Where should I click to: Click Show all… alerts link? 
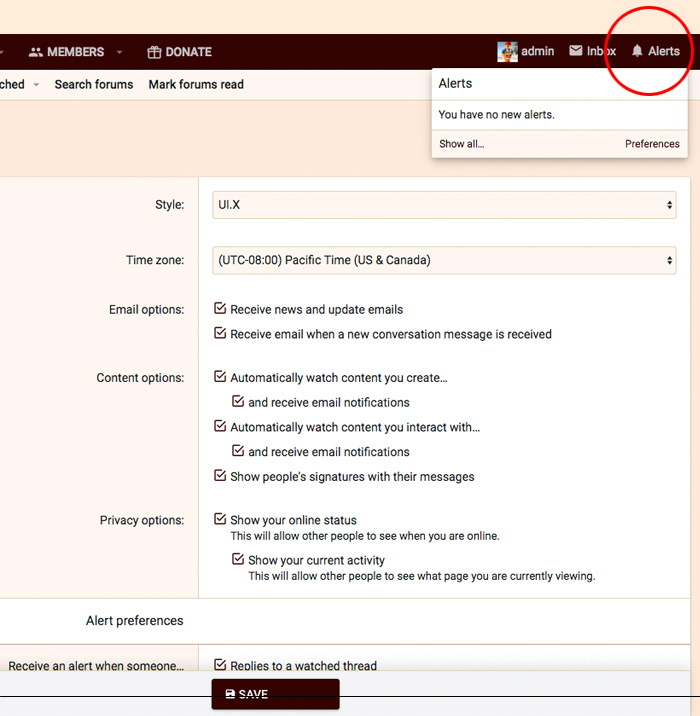click(x=461, y=144)
